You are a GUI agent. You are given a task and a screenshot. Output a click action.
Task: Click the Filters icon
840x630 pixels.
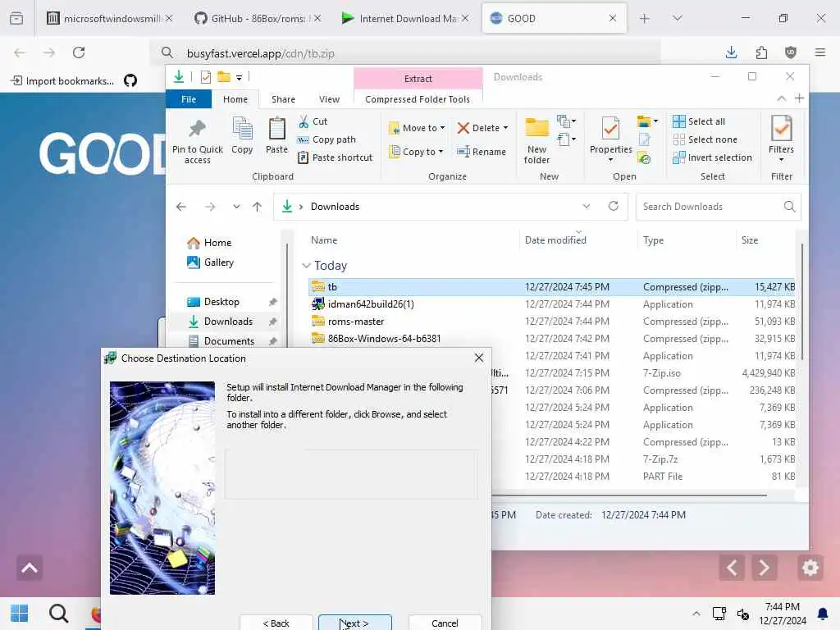(x=781, y=129)
